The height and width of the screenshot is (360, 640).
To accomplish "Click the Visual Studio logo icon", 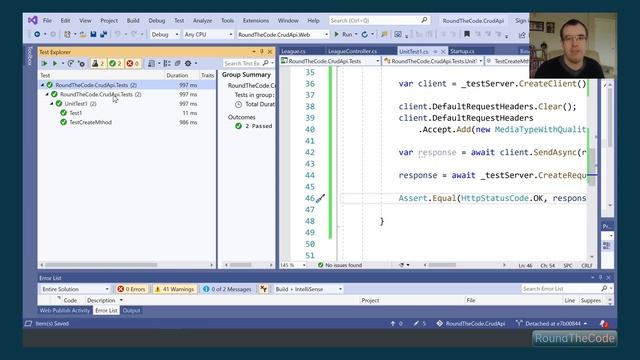I will pos(33,20).
